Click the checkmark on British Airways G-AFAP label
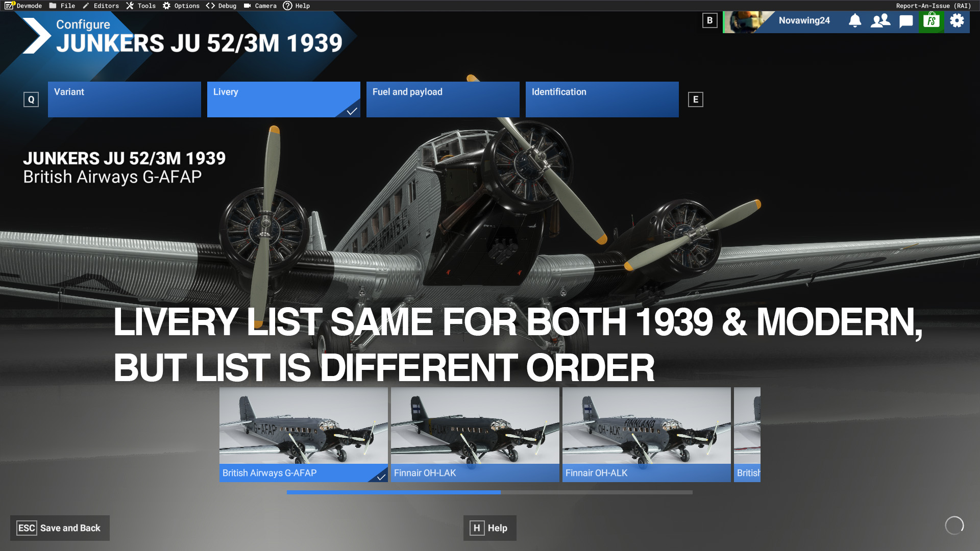The height and width of the screenshot is (551, 980). click(381, 477)
